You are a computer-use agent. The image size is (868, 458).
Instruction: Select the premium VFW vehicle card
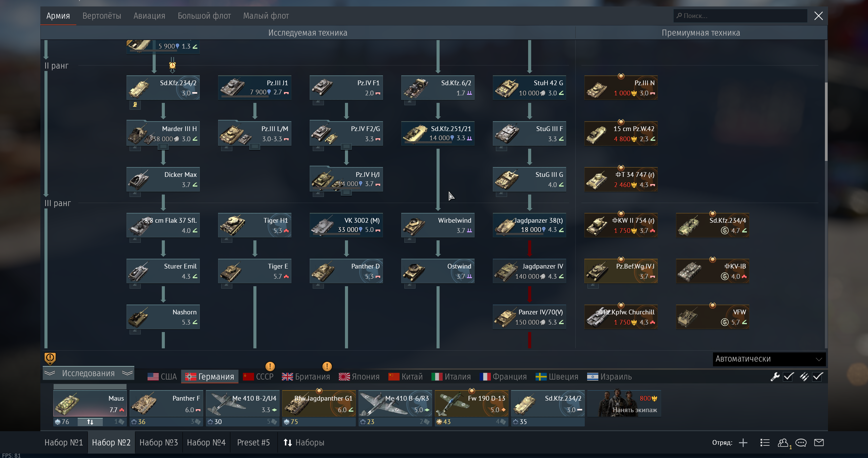click(713, 317)
